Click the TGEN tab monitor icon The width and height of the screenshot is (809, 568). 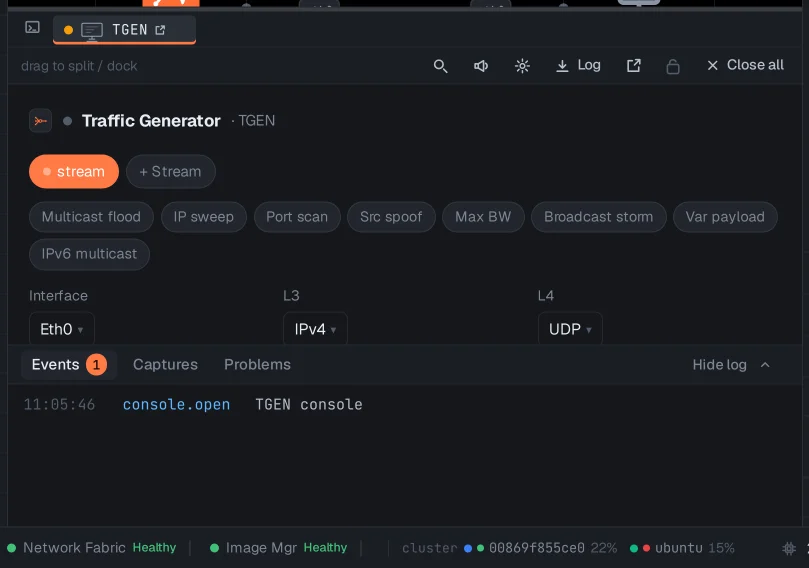coord(92,31)
